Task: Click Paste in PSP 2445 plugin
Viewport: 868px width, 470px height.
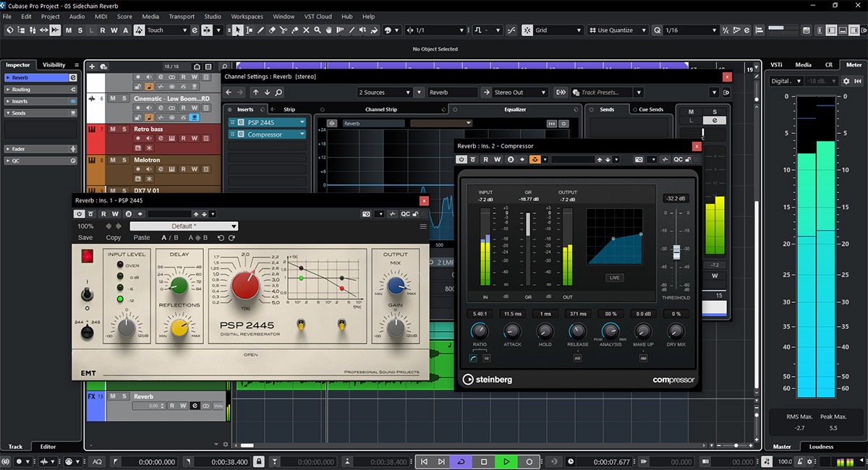Action: coord(142,238)
